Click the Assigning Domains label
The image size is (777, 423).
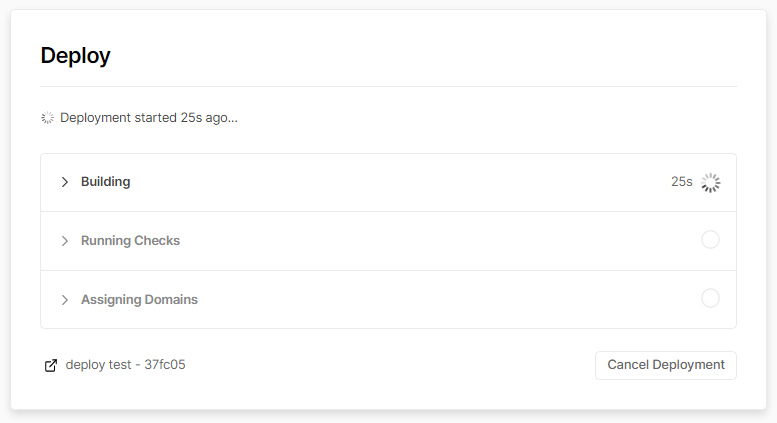(139, 300)
